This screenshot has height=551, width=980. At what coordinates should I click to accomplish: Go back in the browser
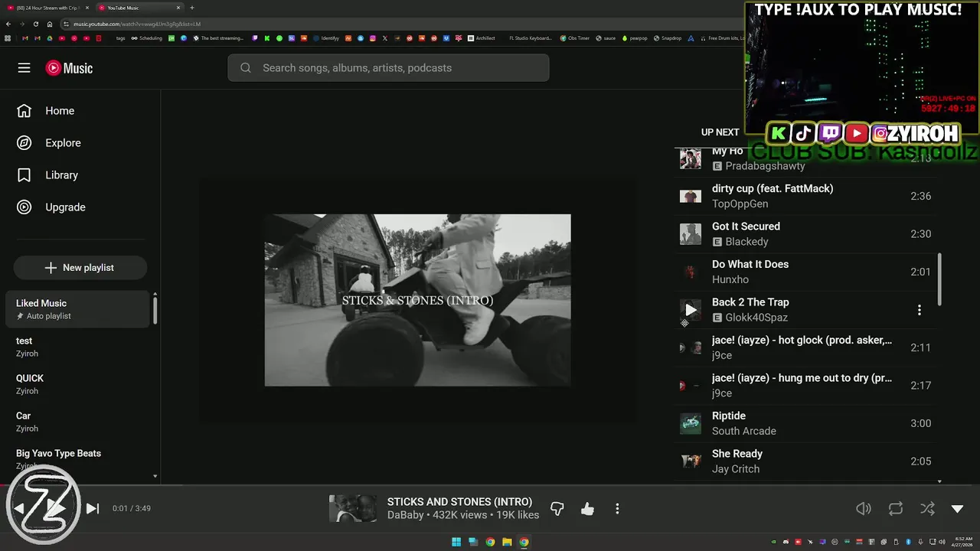(x=8, y=24)
